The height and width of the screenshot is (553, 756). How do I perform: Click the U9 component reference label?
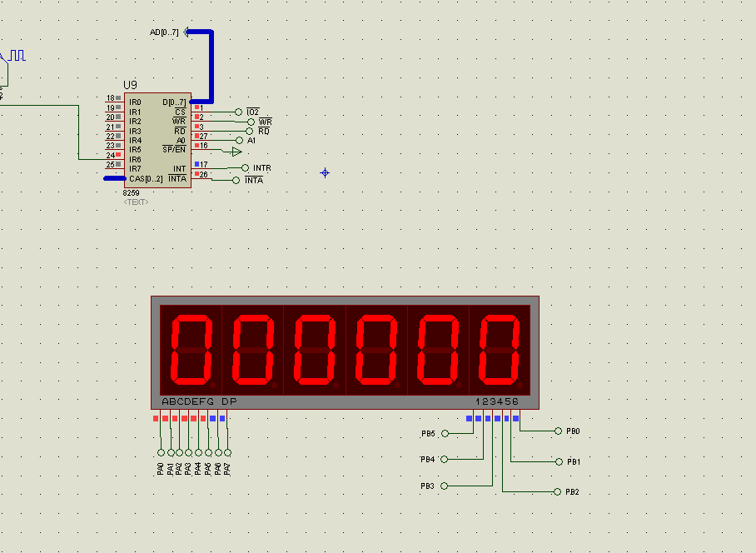coord(130,85)
